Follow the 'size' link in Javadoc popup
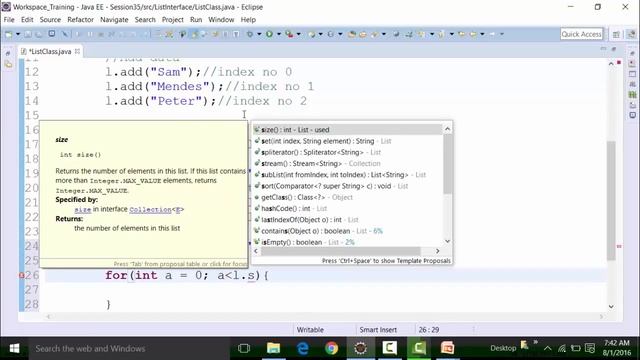Image resolution: width=640 pixels, height=360 pixels. pyautogui.click(x=82, y=209)
